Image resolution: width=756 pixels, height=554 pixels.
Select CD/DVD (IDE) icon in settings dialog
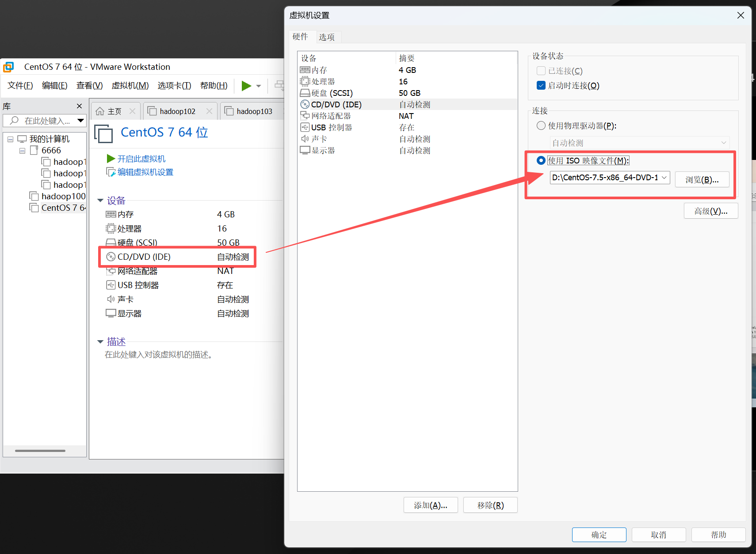click(x=305, y=104)
